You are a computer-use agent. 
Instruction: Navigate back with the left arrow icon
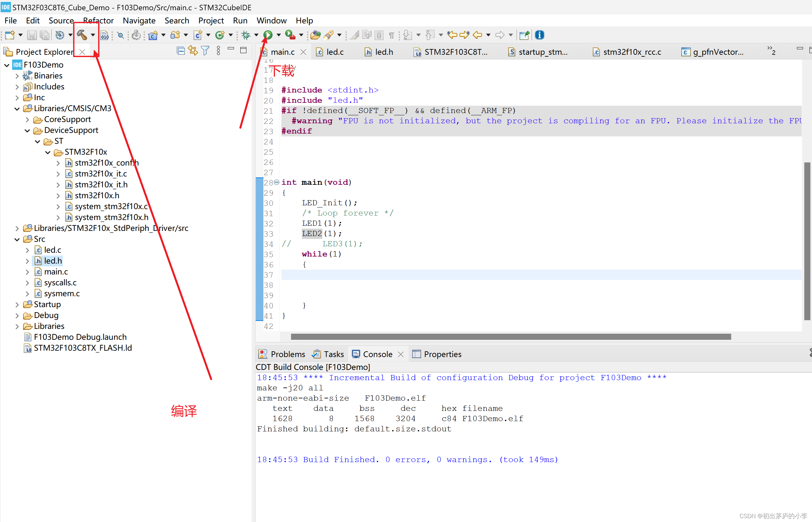coord(478,35)
